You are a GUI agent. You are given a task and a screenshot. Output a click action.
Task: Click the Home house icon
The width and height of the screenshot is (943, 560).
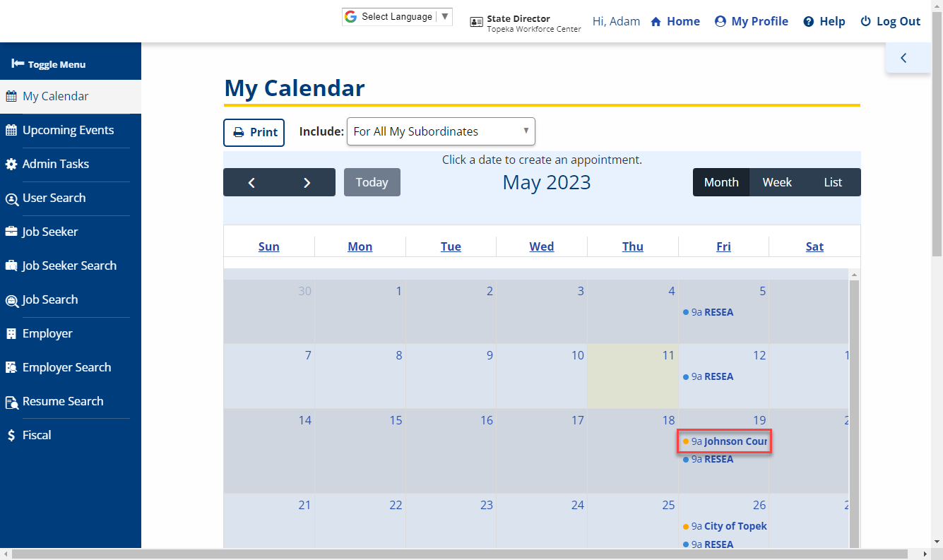click(x=656, y=22)
